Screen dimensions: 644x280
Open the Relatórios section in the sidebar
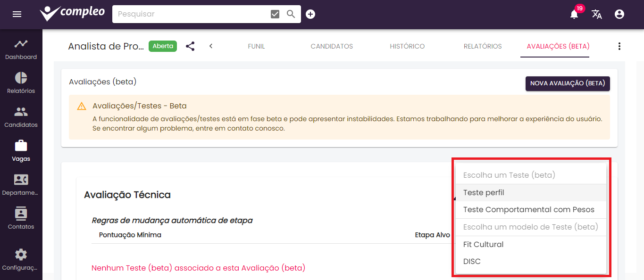pos(21,83)
